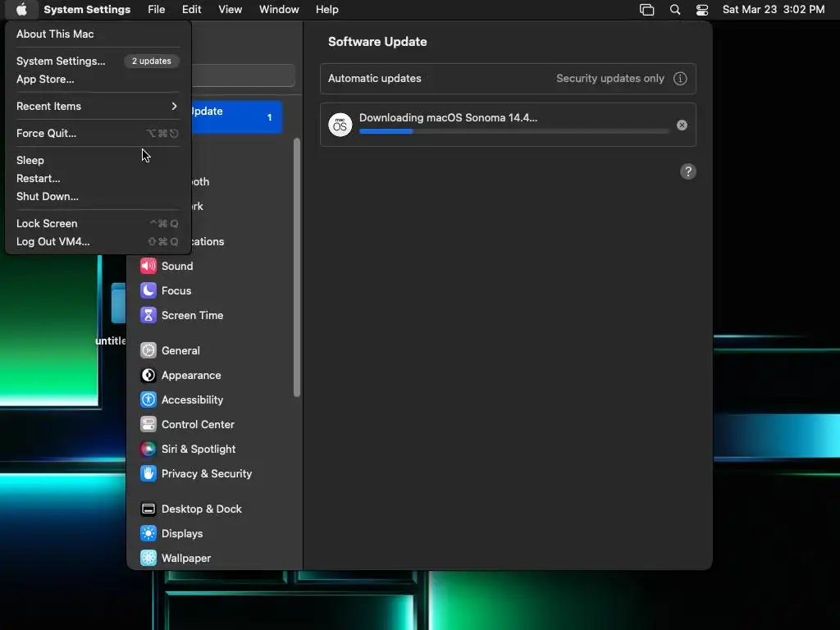Open the Sound settings icon

(148, 267)
